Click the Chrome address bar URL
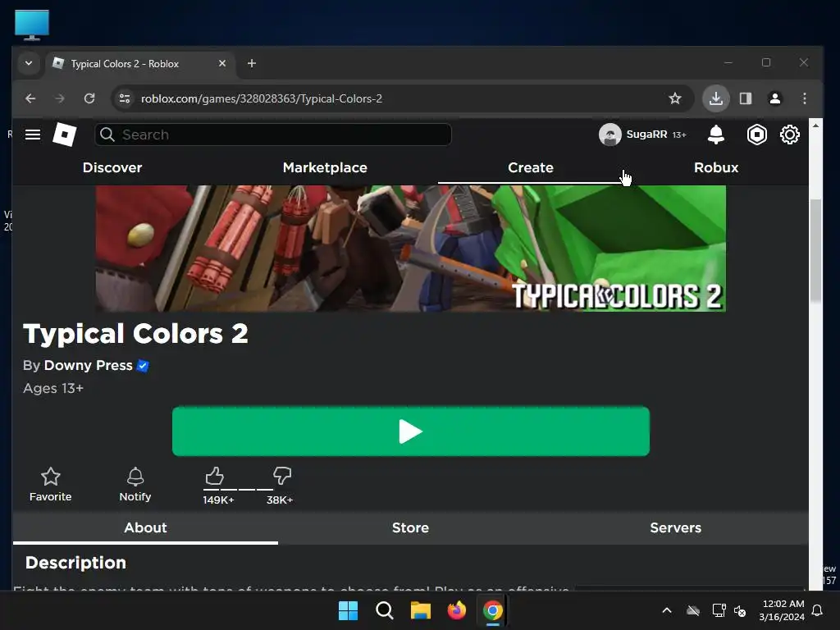The width and height of the screenshot is (840, 630). 262,98
